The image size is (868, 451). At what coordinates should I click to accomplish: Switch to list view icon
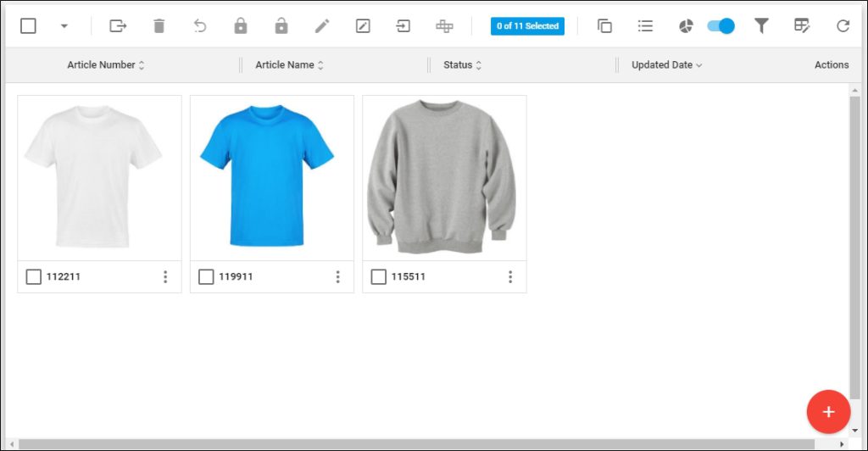pos(645,26)
